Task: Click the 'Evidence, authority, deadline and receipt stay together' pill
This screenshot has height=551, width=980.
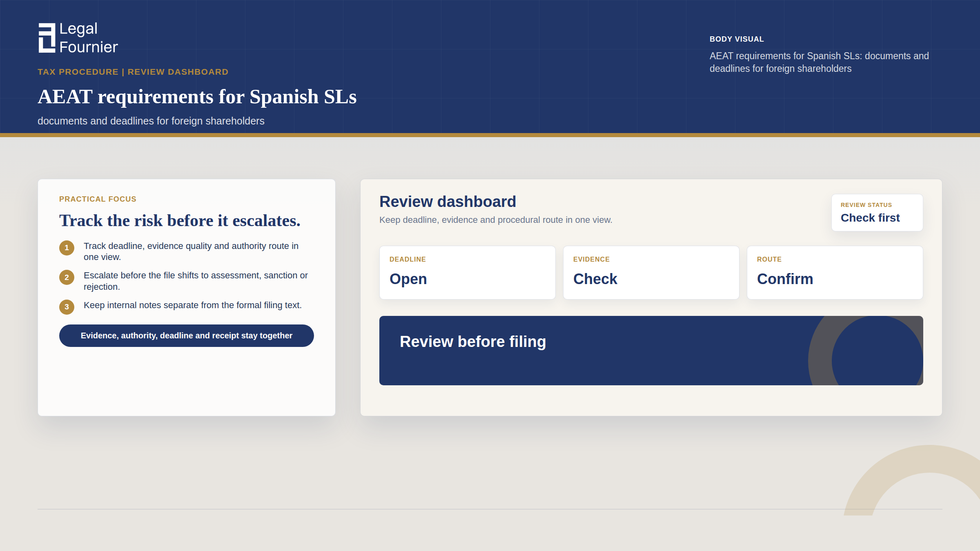Action: [x=187, y=335]
